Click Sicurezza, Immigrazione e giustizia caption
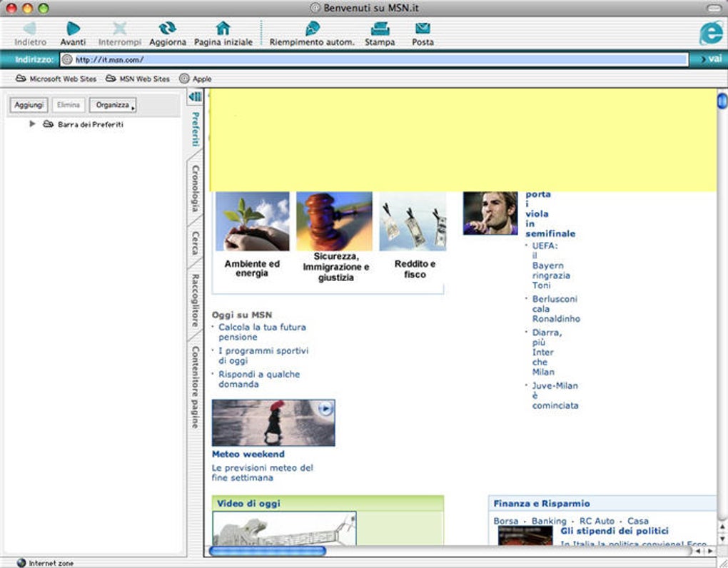Image resolution: width=728 pixels, height=568 pixels. pos(335,267)
